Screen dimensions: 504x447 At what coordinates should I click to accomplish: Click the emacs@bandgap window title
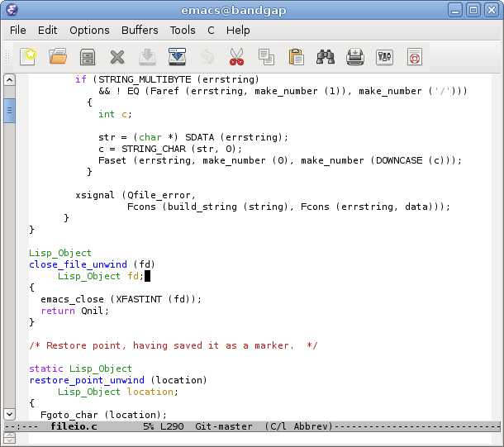pyautogui.click(x=234, y=10)
